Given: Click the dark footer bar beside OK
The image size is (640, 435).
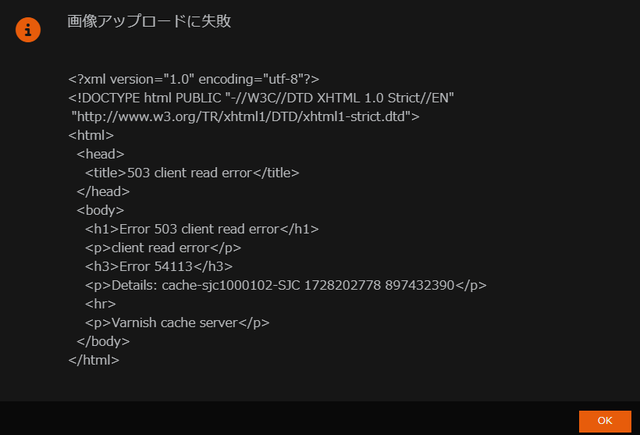Looking at the screenshot, I should click(x=286, y=418).
